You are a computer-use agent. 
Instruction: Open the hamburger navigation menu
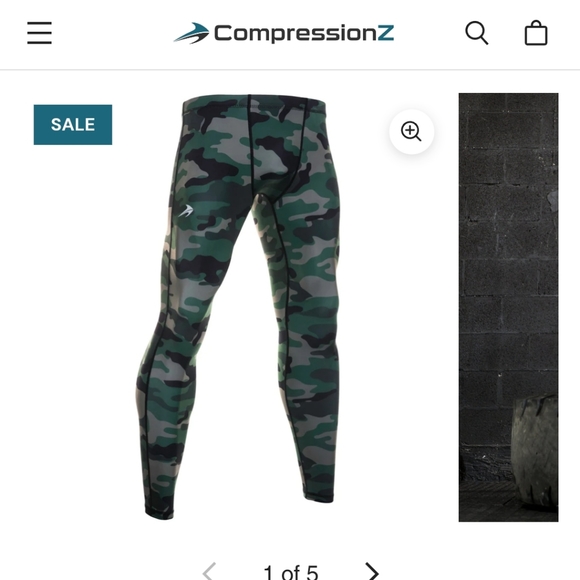tap(39, 33)
